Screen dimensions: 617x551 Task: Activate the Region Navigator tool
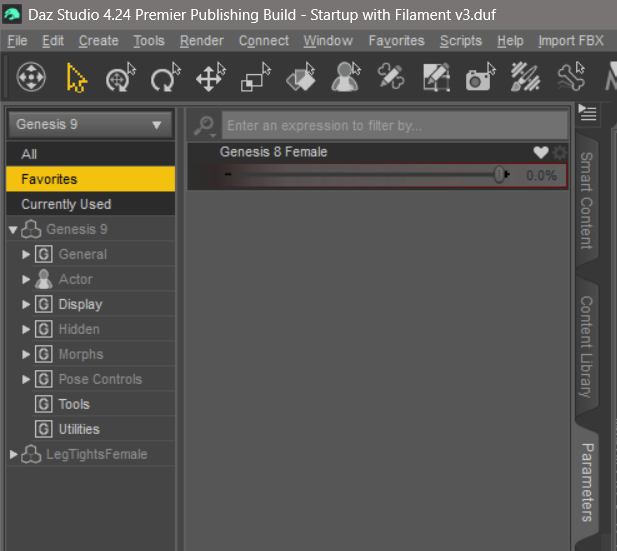click(x=346, y=77)
